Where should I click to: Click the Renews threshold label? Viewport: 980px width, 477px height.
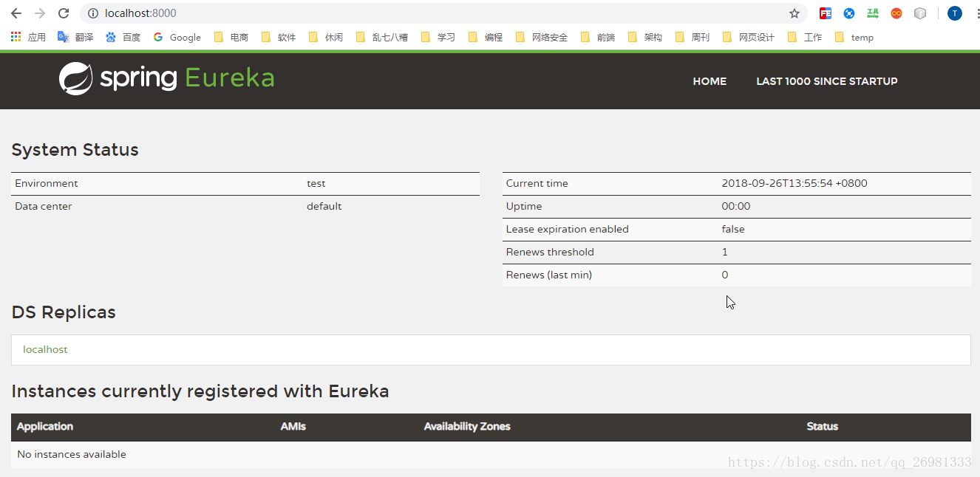550,252
